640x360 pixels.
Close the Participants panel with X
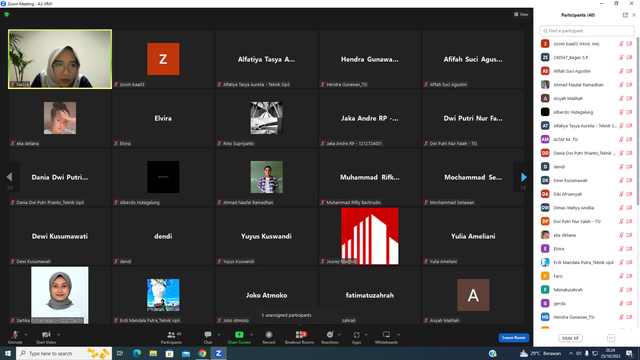(x=634, y=15)
